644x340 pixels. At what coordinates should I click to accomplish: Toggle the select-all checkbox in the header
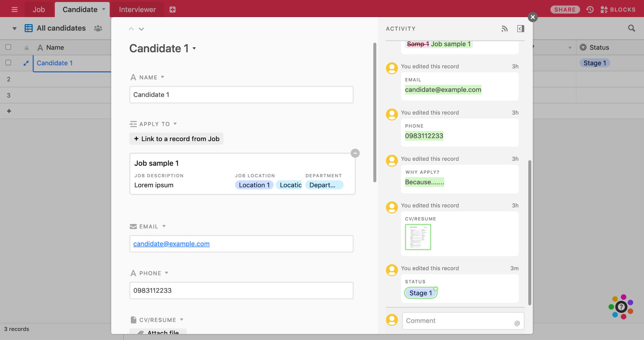point(8,47)
